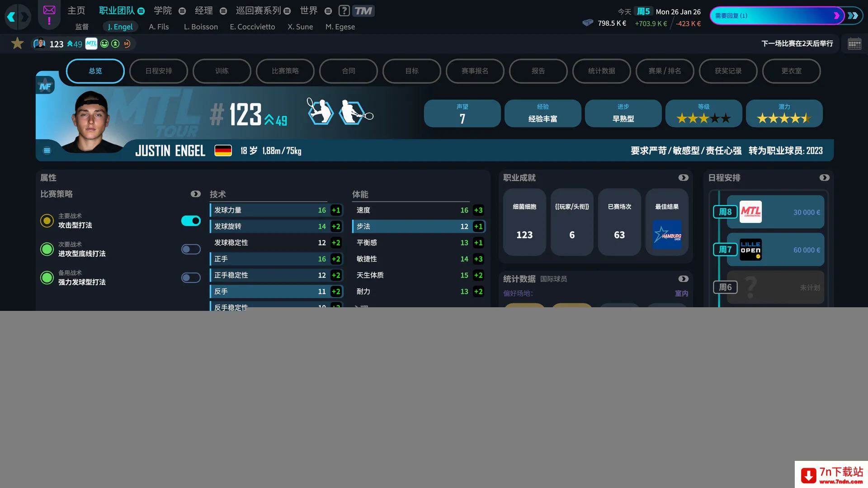Screen dimensions: 868x488
Task: Switch to the 日程安排 tab
Action: (159, 71)
